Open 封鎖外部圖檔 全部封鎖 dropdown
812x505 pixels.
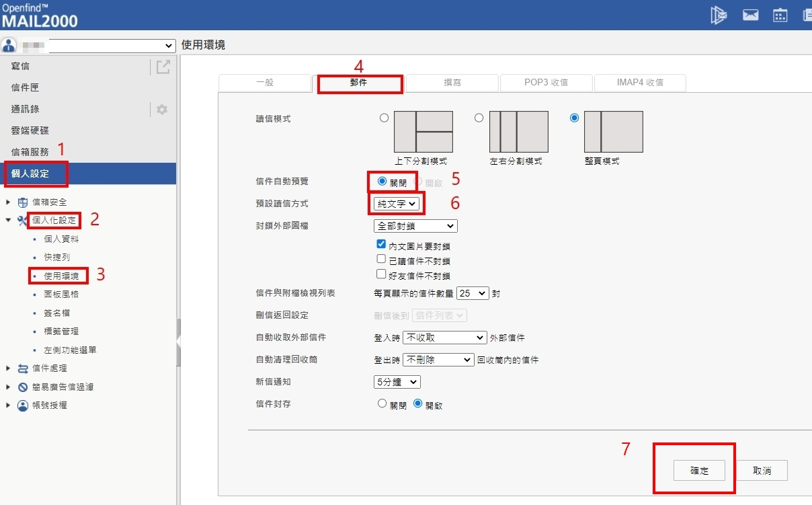[415, 225]
